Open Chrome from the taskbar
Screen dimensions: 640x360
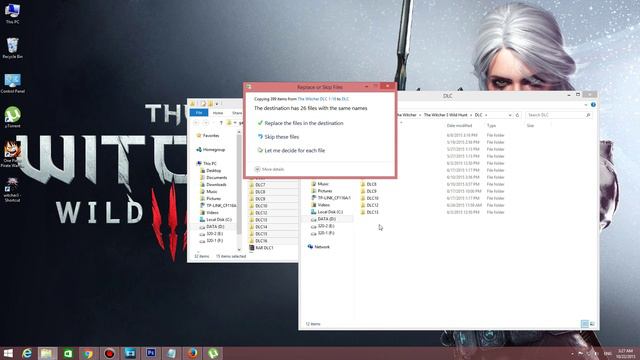click(88, 353)
